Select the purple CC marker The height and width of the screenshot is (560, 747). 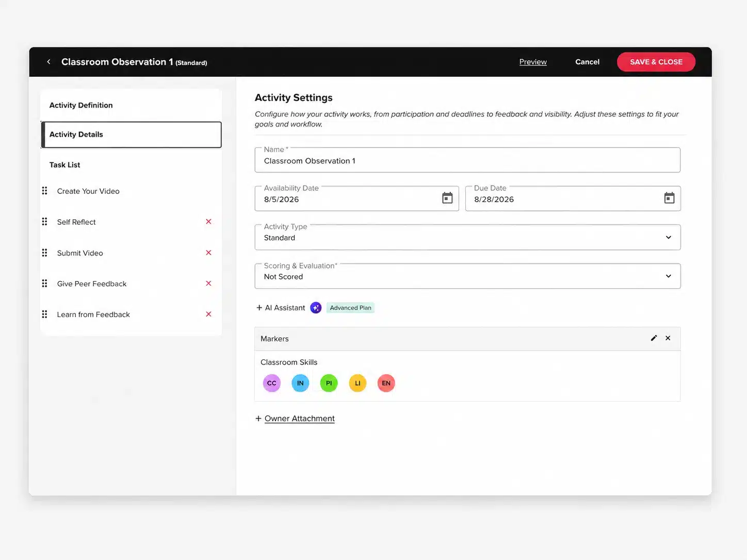[x=272, y=383]
